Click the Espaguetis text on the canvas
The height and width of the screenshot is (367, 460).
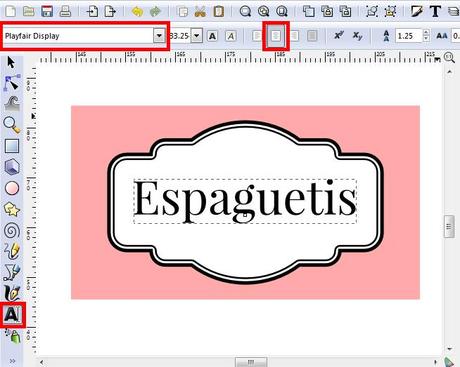(245, 200)
